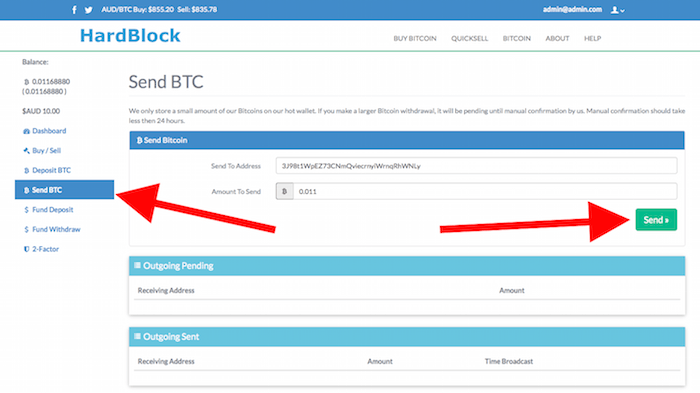Click the 2-Factor shield icon
This screenshot has width=700, height=393.
26,249
